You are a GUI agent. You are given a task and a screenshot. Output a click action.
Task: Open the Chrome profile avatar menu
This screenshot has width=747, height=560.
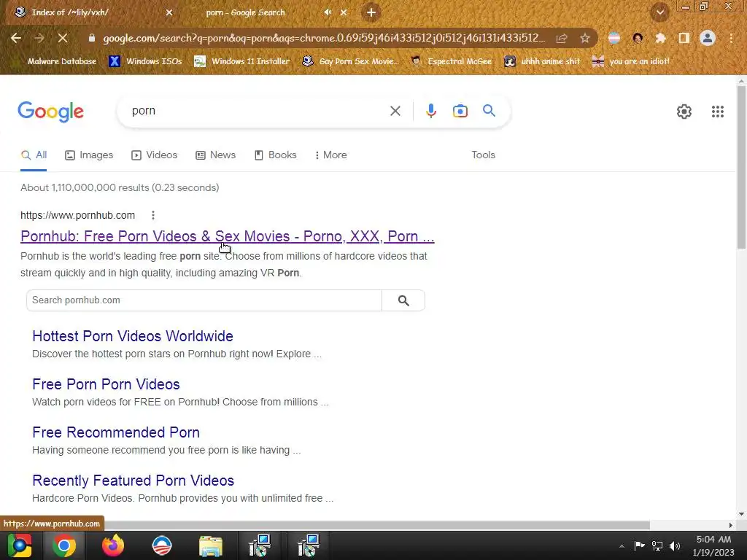pos(708,38)
